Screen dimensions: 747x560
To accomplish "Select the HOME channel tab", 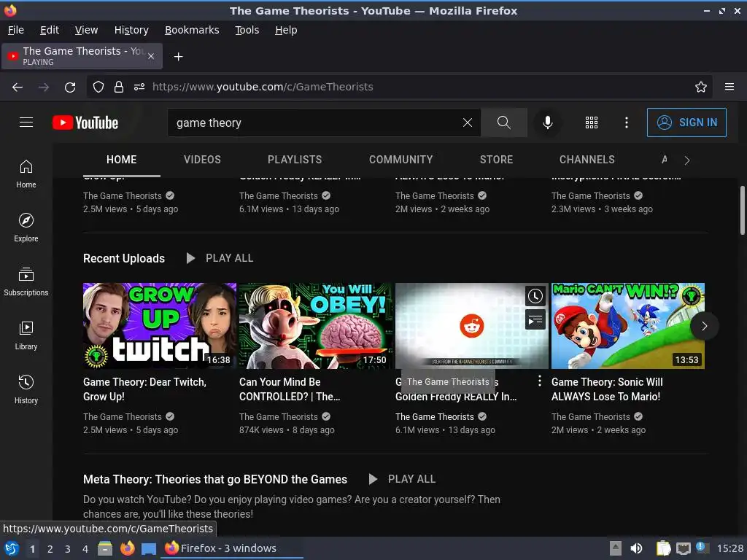I will click(122, 160).
